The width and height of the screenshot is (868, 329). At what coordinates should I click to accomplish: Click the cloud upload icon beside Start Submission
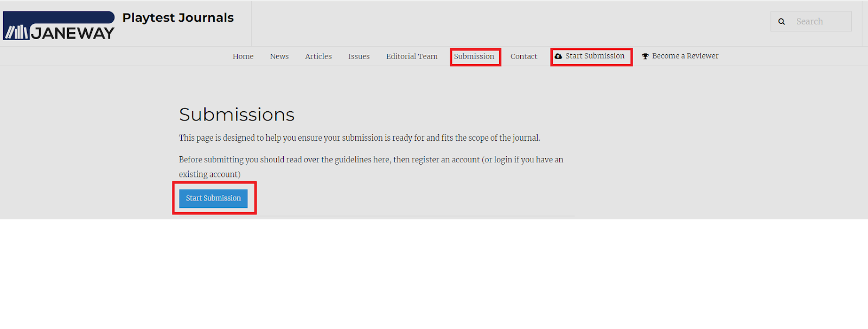coord(558,56)
